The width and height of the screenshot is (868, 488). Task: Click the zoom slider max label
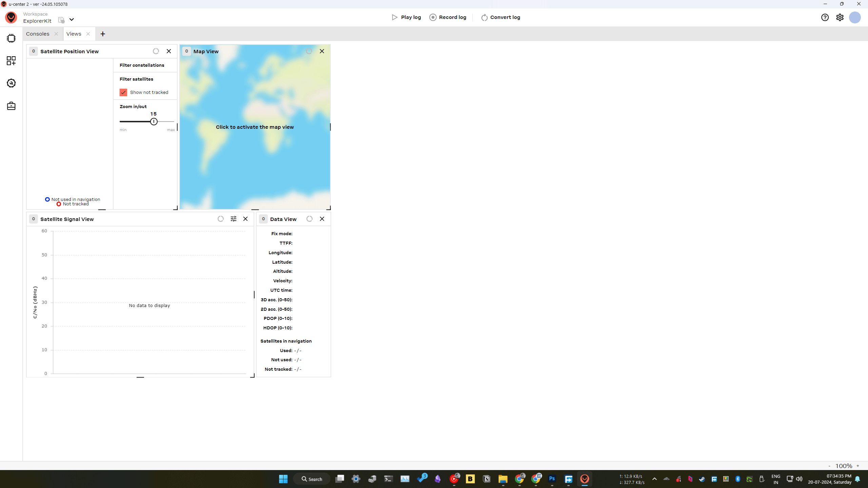171,130
